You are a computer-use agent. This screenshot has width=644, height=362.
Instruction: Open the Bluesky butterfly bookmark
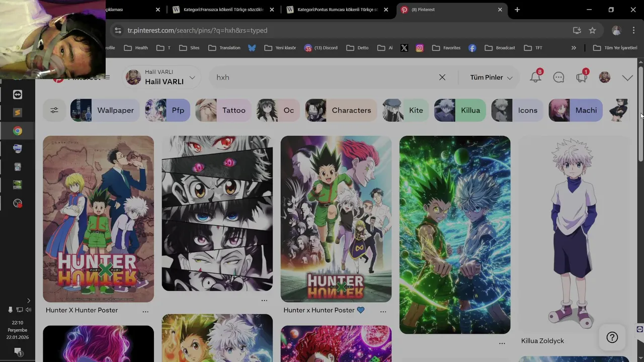coord(252,48)
